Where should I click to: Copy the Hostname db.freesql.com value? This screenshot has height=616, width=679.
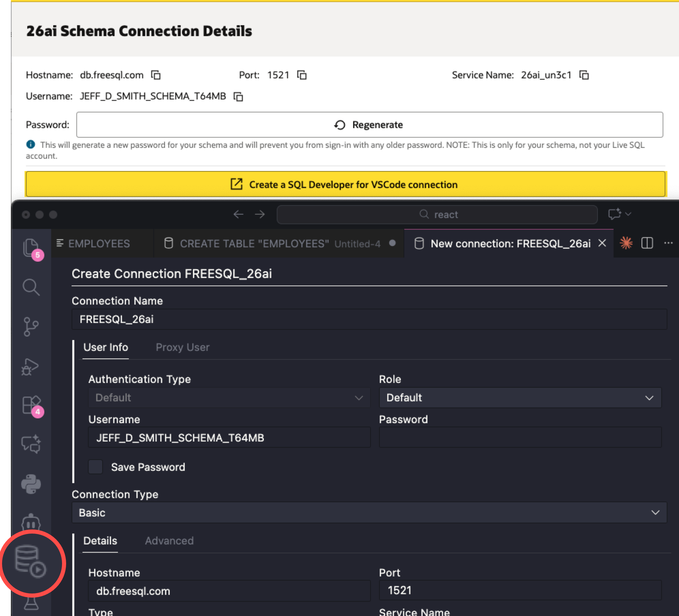pyautogui.click(x=156, y=75)
